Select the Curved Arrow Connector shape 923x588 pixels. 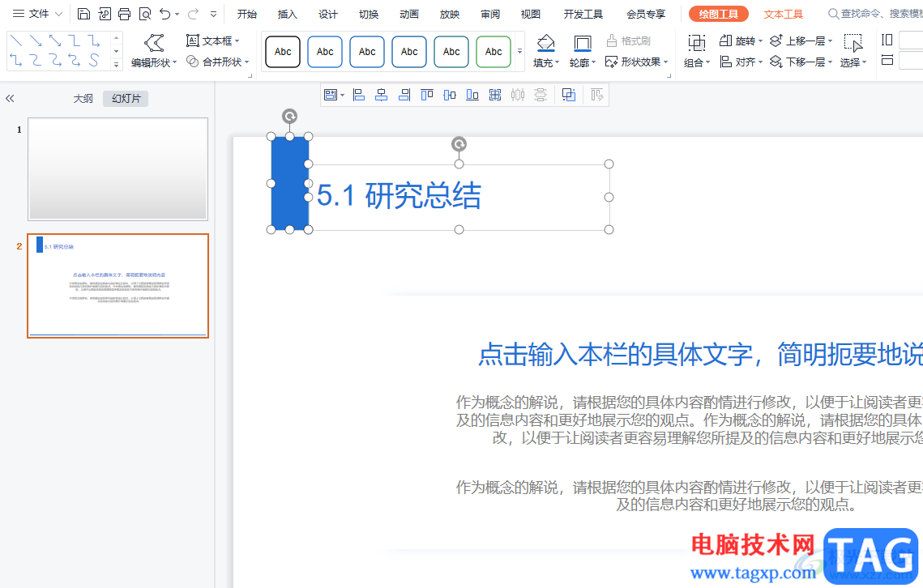(55, 60)
